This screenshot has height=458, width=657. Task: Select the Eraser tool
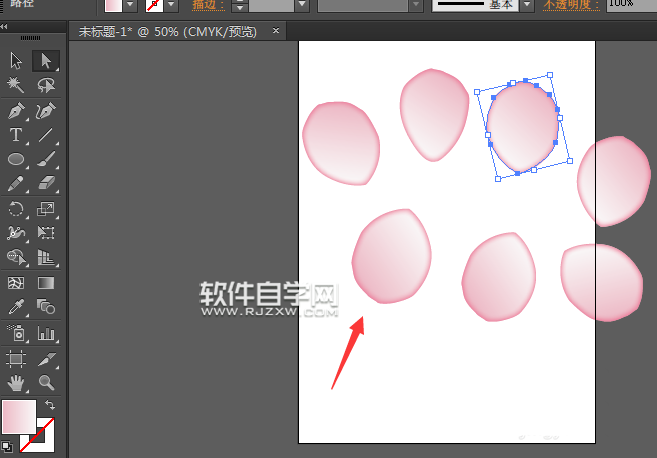[x=46, y=184]
